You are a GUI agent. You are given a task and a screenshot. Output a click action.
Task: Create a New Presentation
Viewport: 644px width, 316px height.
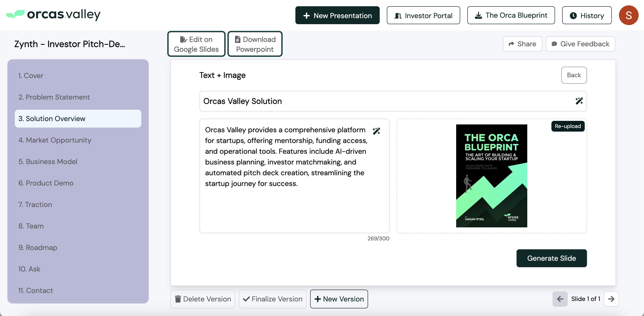337,15
